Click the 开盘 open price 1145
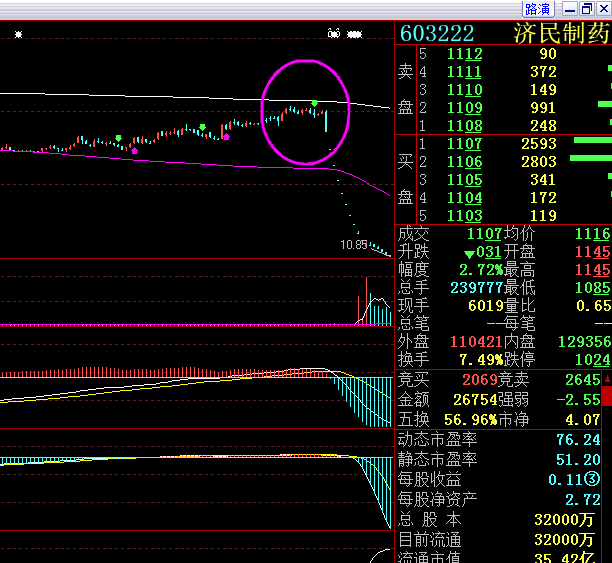The image size is (612, 563). coord(592,252)
